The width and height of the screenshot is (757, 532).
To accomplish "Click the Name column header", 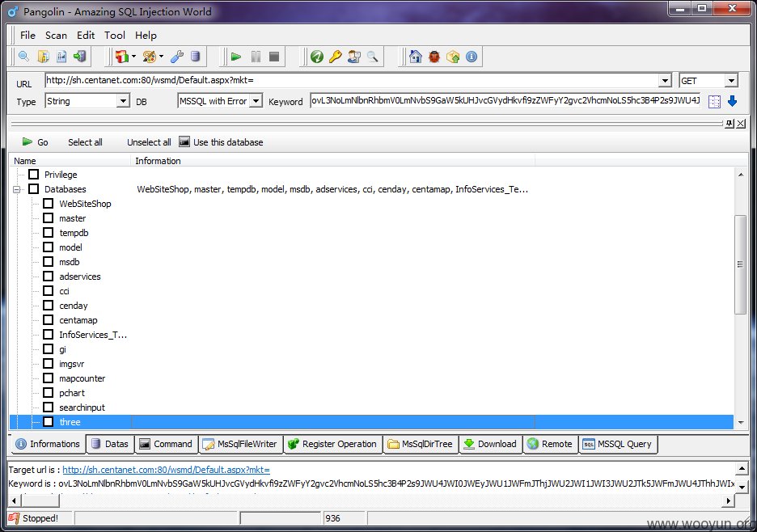I will (70, 161).
